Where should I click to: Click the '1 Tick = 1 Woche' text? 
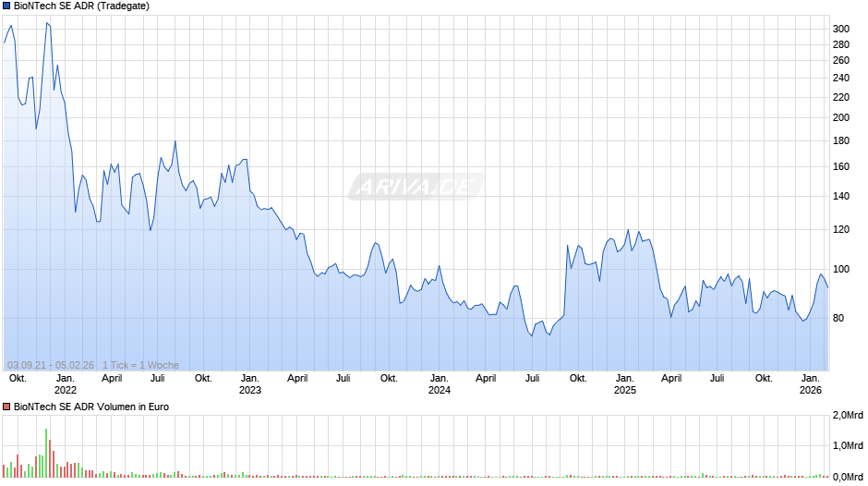point(140,365)
